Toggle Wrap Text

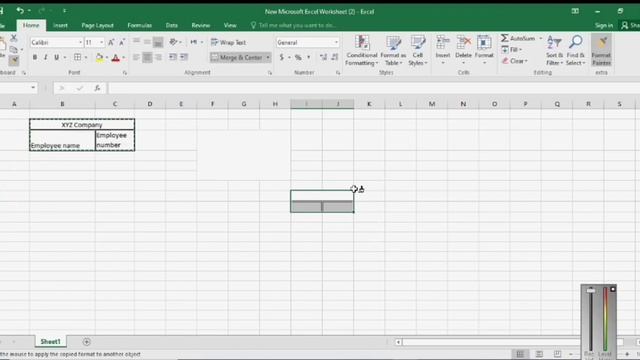click(229, 42)
